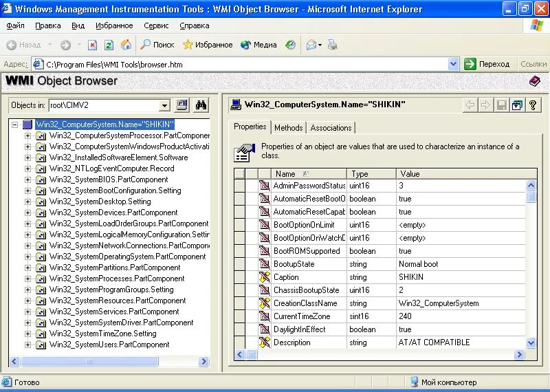Click the Win32_SystemUsers folder icon
This screenshot has height=392, width=550.
[41, 345]
